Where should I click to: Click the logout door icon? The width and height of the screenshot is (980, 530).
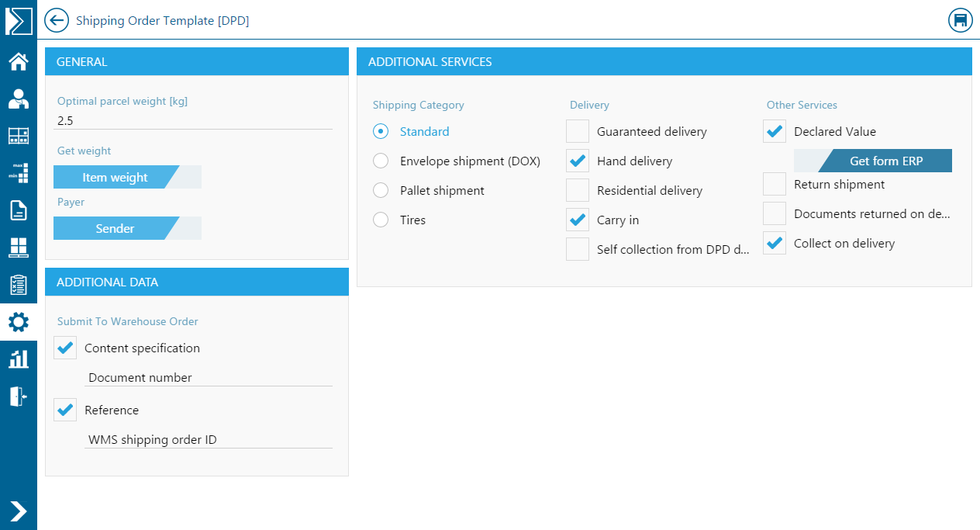tap(19, 396)
